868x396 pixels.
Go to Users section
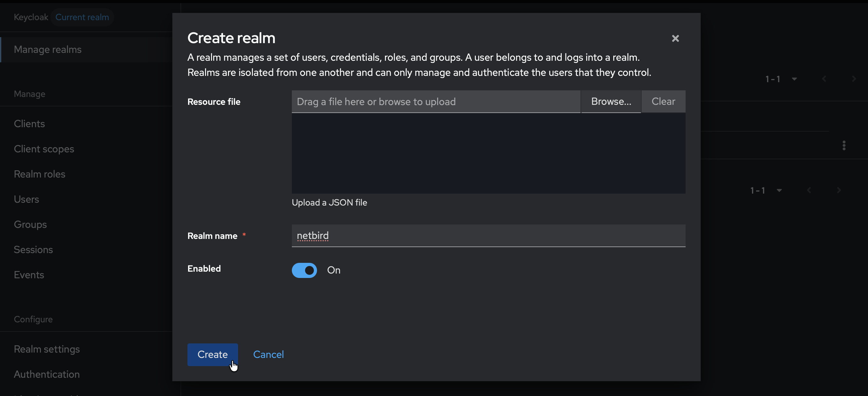(x=26, y=199)
